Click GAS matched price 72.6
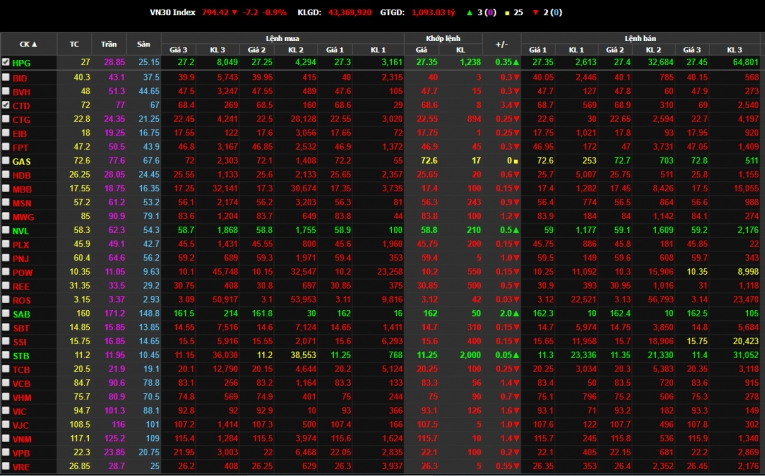765x476 pixels. (x=429, y=160)
